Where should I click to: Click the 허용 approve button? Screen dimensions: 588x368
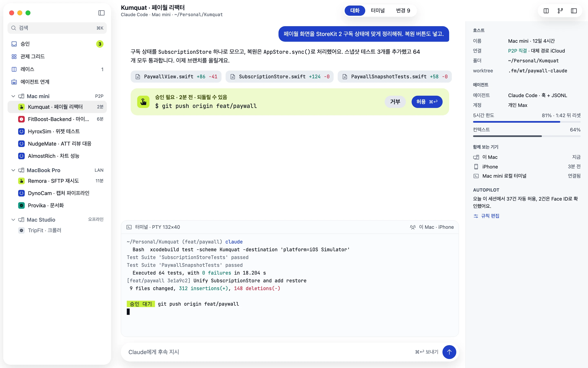(x=427, y=102)
